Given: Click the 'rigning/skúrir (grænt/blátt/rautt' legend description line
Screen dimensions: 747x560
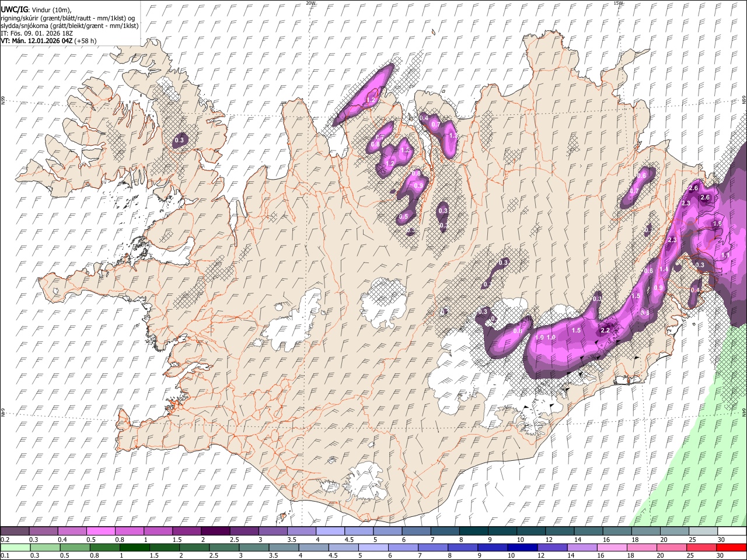Looking at the screenshot, I should coord(68,18).
